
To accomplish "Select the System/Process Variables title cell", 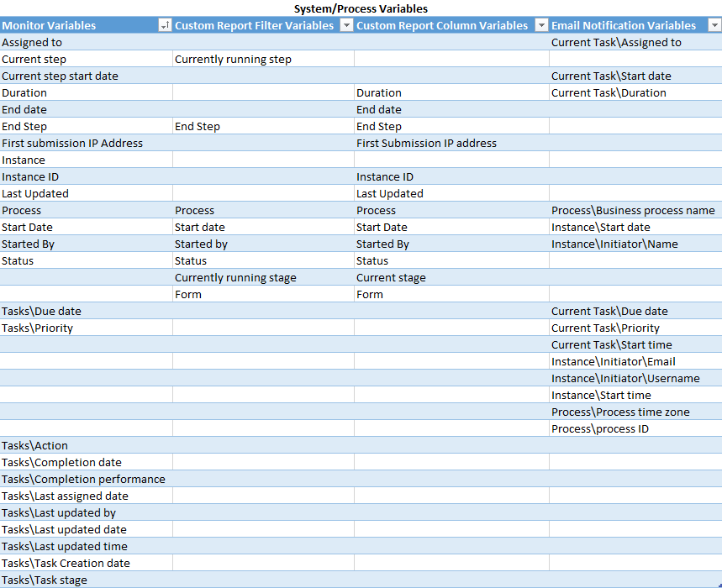I will point(361,8).
